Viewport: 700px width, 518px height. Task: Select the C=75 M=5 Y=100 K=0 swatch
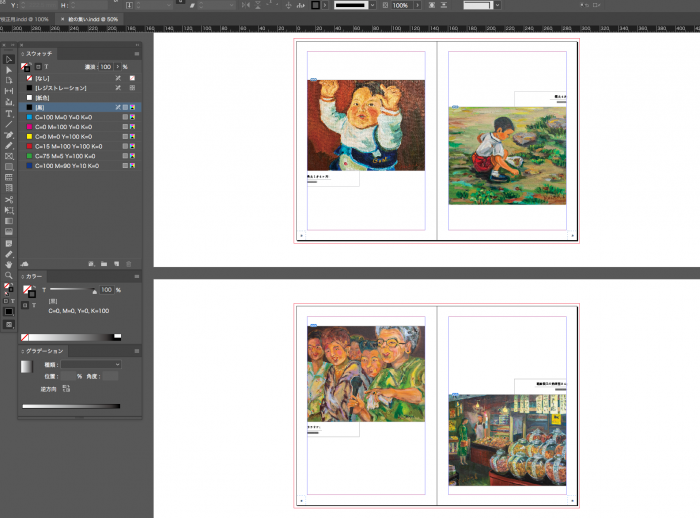click(80, 156)
